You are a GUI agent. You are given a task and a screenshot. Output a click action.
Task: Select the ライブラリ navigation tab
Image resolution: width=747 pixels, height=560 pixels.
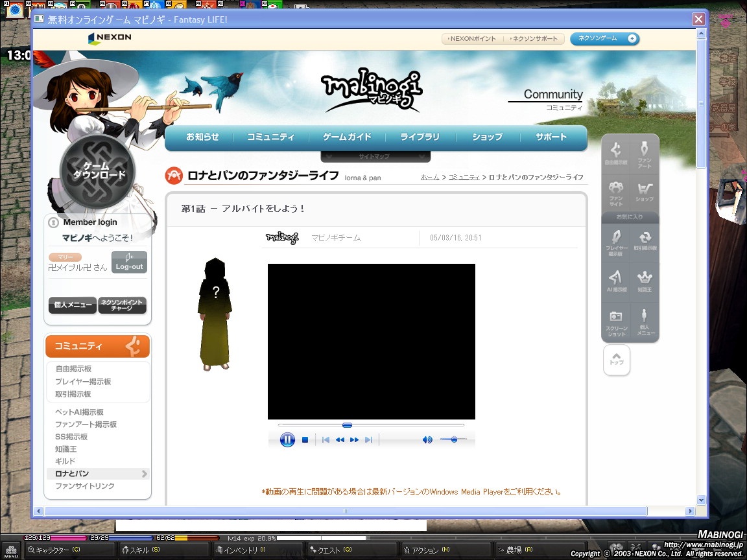click(420, 137)
